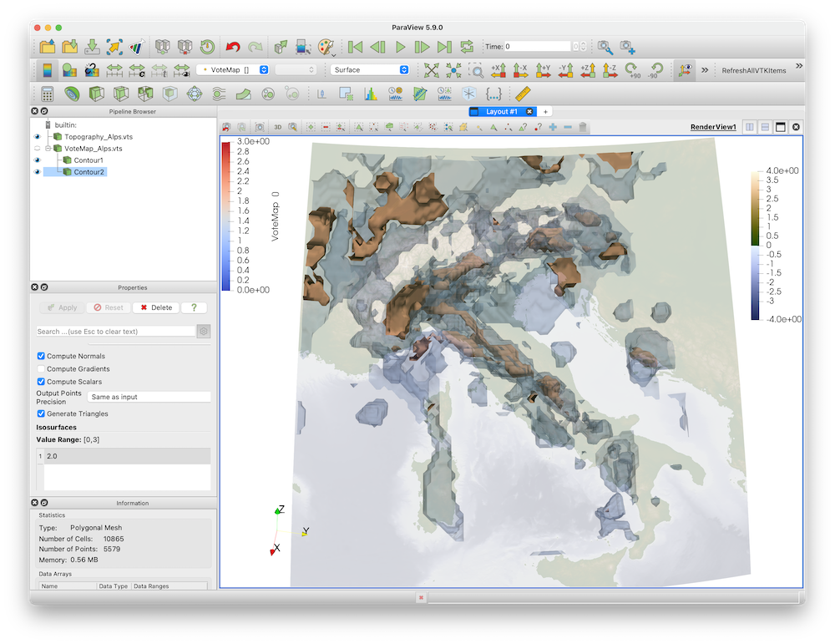Click the Reset Camera icon
Viewport: 835px width, 644px height.
431,70
